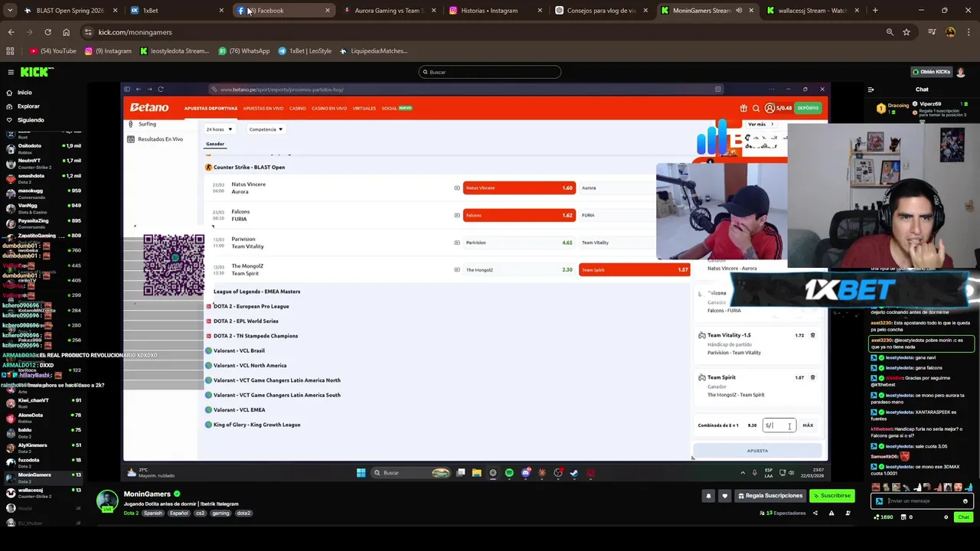980x551 pixels.
Task: Open Virtuales on Betano menu
Action: tap(364, 109)
